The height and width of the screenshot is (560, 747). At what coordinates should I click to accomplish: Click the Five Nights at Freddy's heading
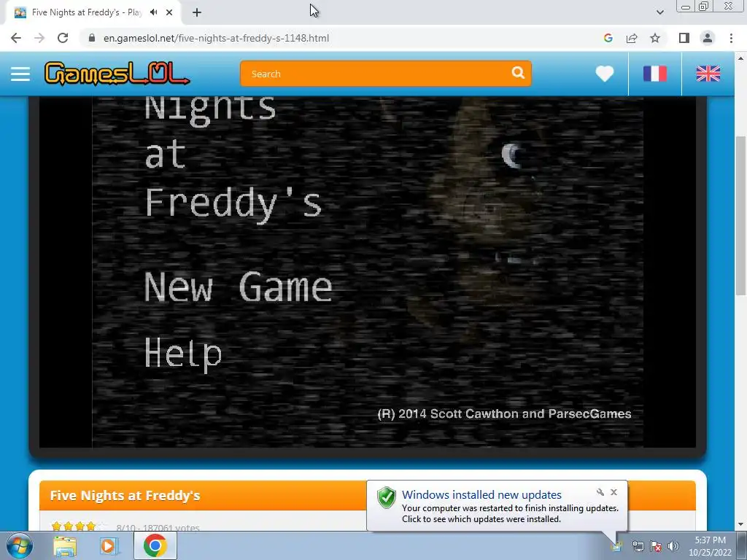125,496
